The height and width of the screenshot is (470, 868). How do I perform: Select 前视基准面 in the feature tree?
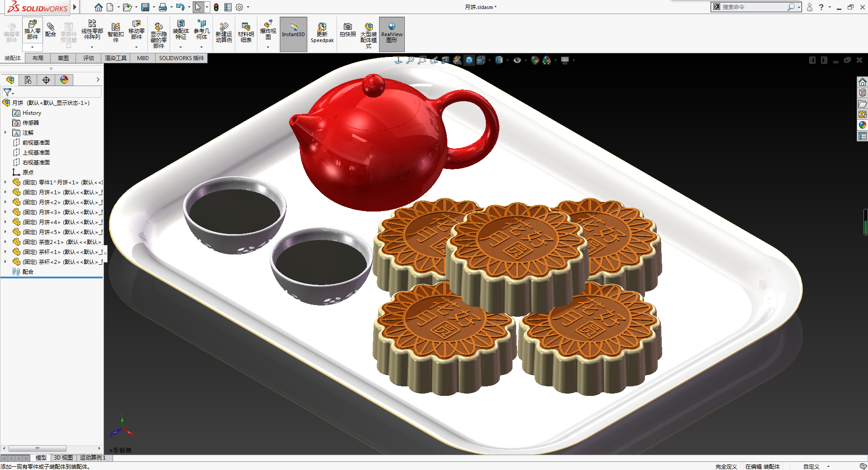coord(36,142)
